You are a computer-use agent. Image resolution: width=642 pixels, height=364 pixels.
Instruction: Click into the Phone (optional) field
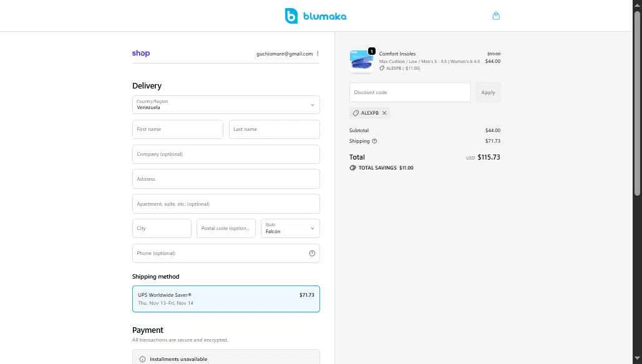pyautogui.click(x=226, y=253)
